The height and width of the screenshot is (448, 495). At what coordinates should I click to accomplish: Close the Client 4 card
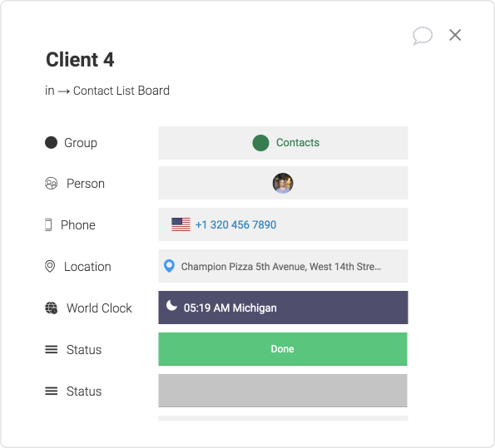(455, 35)
